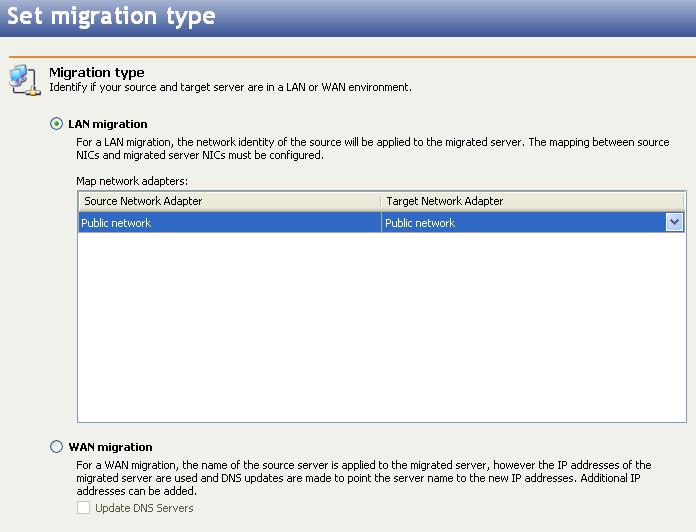Screen dimensions: 696x532
Task: Click the Source Network Adapter column header
Action: [229, 201]
